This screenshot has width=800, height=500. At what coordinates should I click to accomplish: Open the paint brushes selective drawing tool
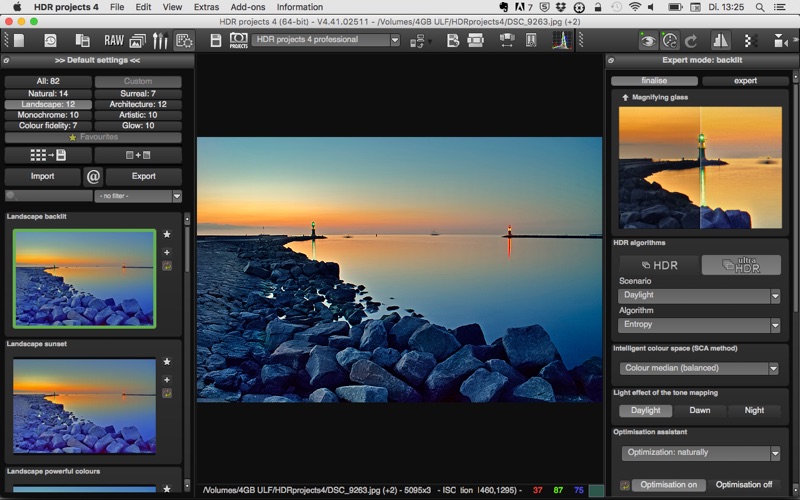[x=160, y=40]
